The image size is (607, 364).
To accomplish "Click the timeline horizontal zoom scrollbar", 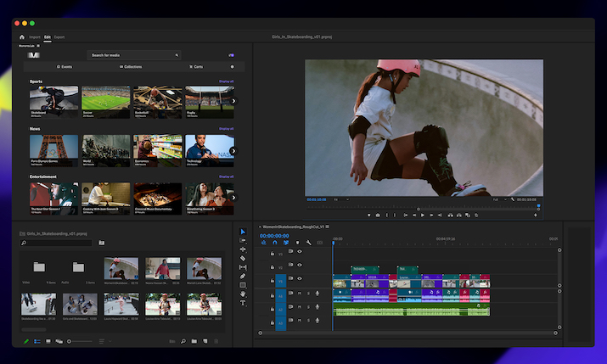I will coord(407,333).
